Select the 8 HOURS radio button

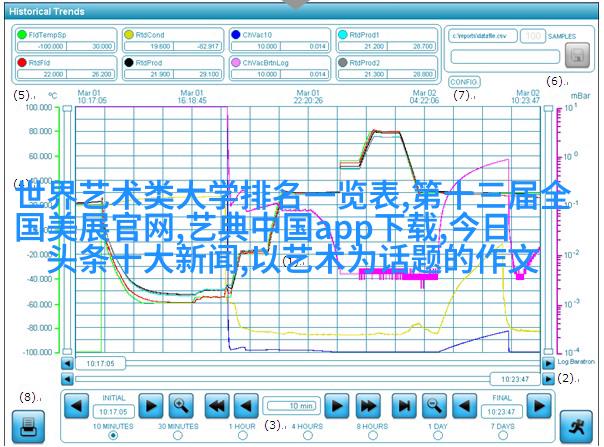[373, 436]
